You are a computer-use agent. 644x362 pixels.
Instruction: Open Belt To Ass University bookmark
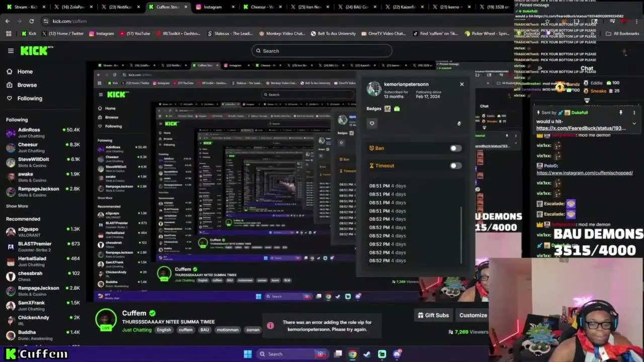click(333, 34)
